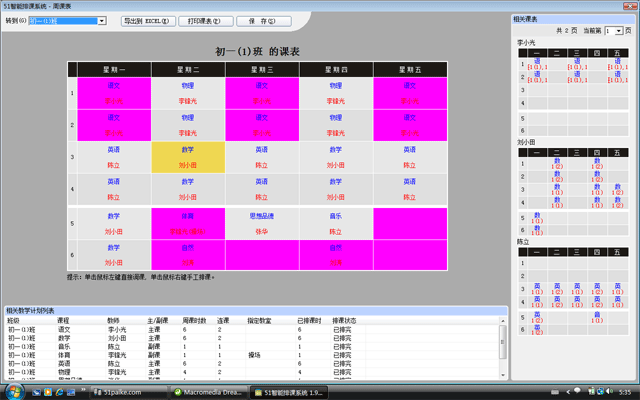
Task: Expand quick launch overflow chevron
Action: pos(83,390)
